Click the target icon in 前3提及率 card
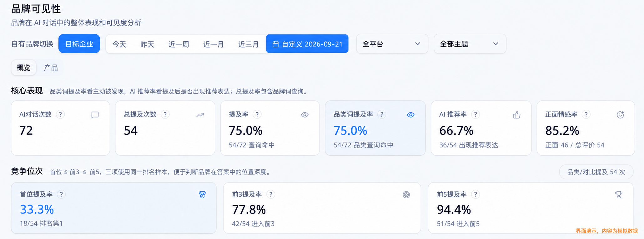The width and height of the screenshot is (644, 239). tap(406, 195)
